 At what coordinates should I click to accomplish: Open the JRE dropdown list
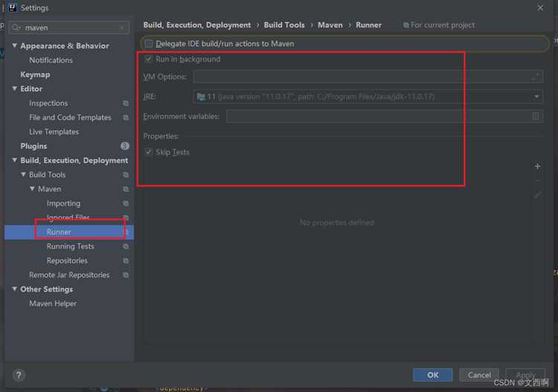click(536, 97)
